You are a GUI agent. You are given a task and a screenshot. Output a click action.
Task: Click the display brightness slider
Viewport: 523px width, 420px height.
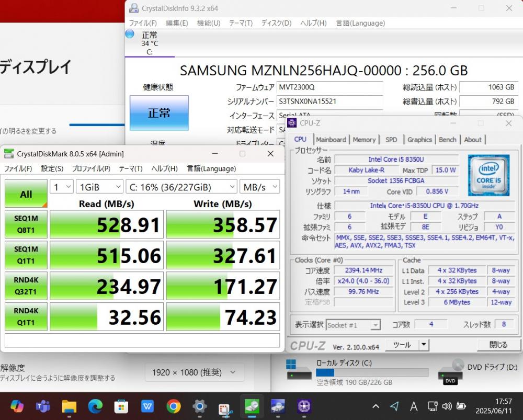tap(97, 125)
